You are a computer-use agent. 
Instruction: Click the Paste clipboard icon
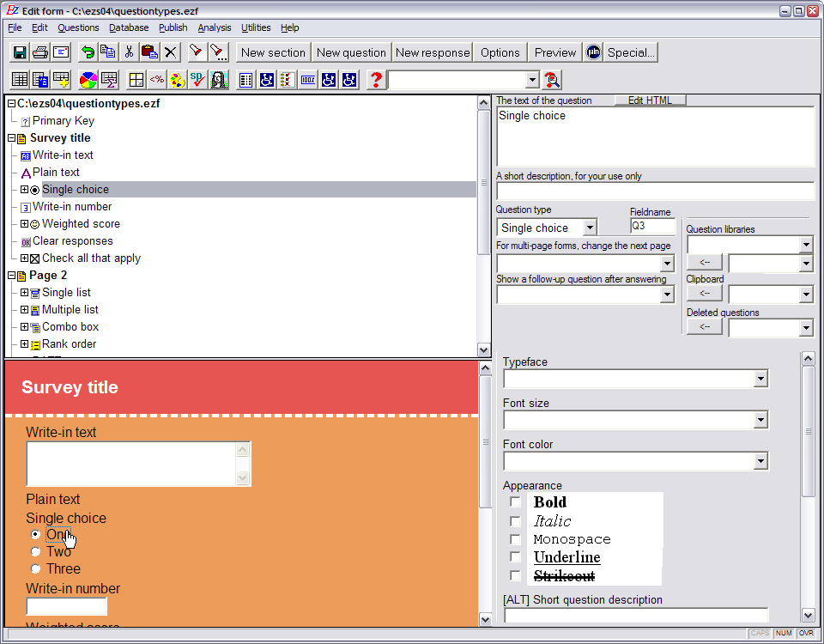[149, 52]
